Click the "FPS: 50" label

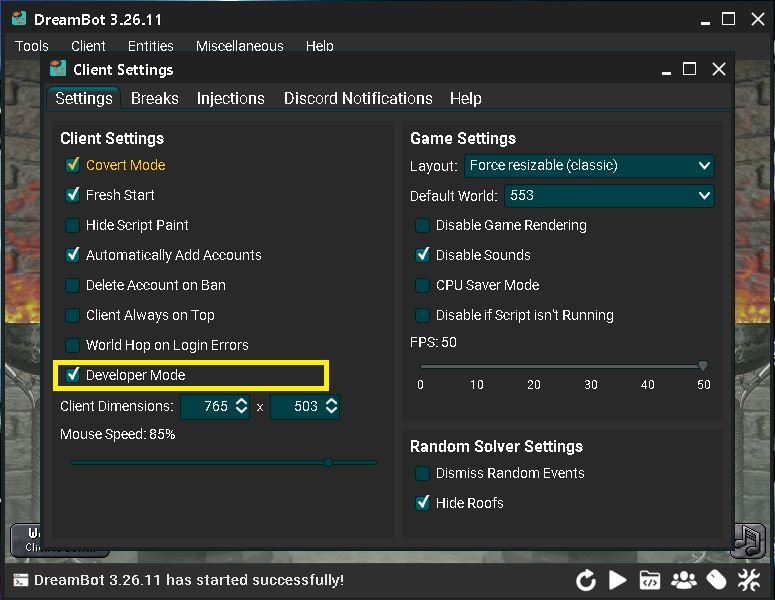(x=433, y=342)
